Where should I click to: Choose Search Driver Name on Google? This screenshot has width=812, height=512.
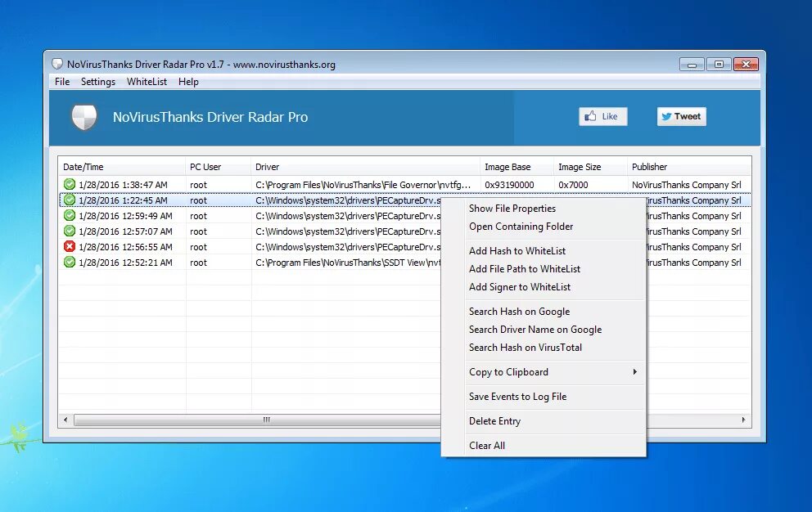click(544, 330)
